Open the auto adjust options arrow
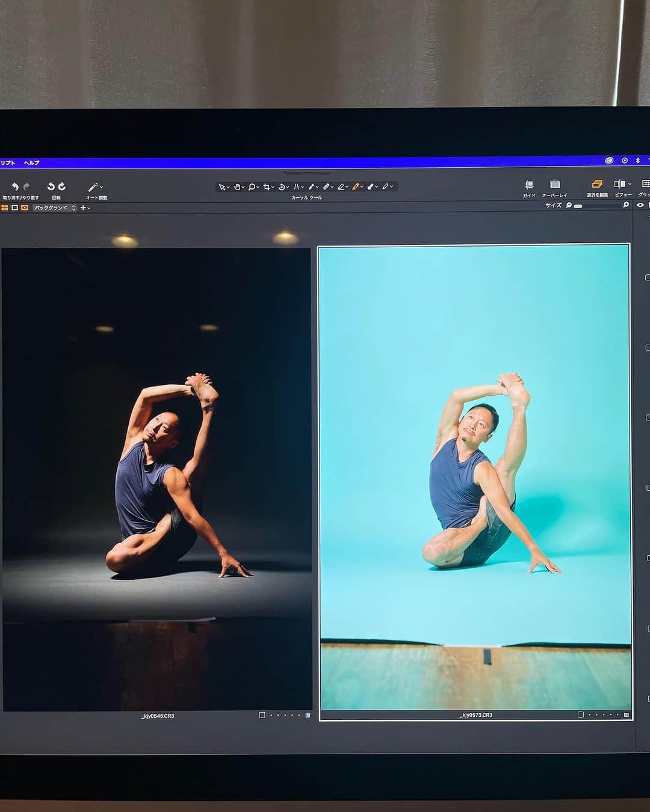The image size is (650, 812). click(x=101, y=187)
